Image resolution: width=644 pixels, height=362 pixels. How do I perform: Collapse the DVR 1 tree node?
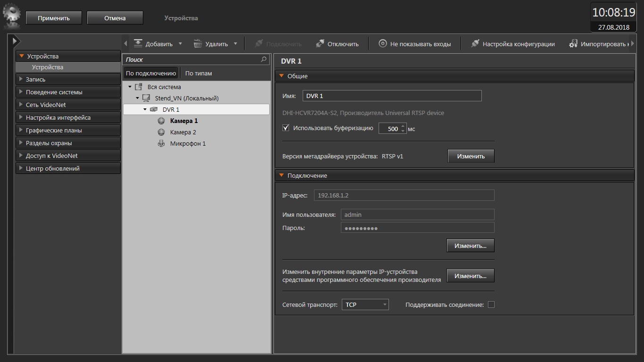[145, 109]
